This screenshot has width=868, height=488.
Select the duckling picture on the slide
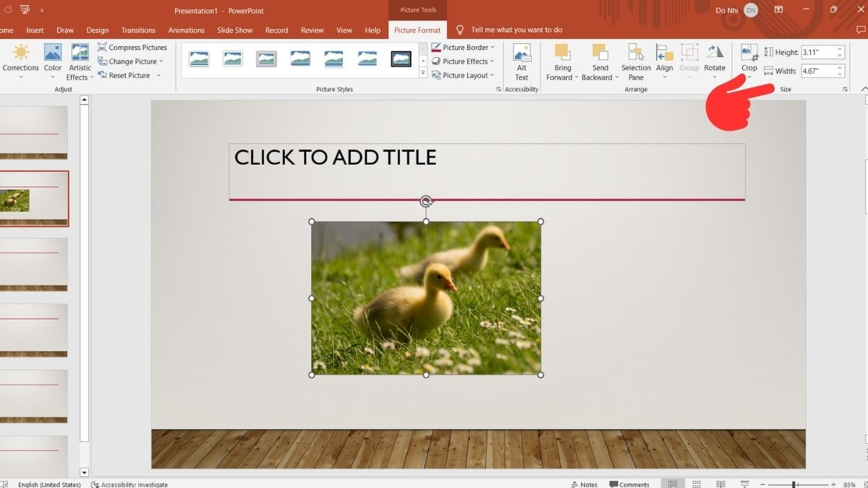426,298
